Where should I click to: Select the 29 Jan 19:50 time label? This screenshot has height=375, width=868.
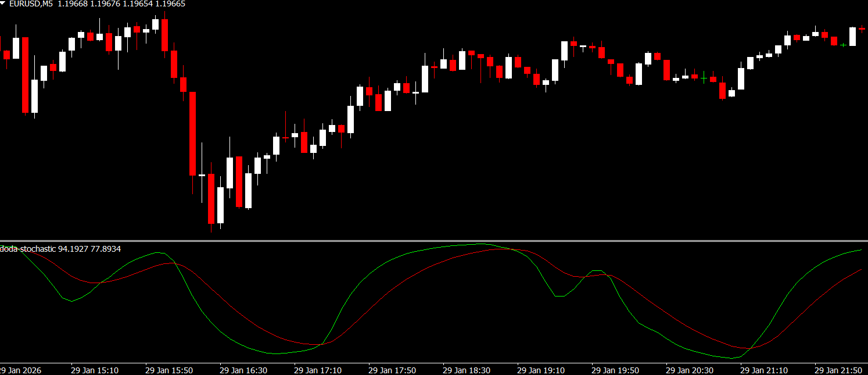tap(615, 370)
